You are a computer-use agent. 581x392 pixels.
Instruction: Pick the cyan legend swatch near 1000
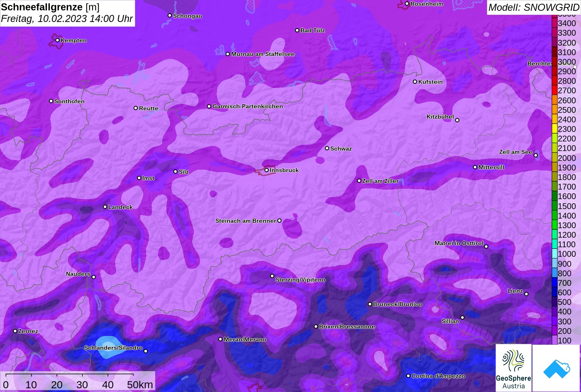pos(554,254)
